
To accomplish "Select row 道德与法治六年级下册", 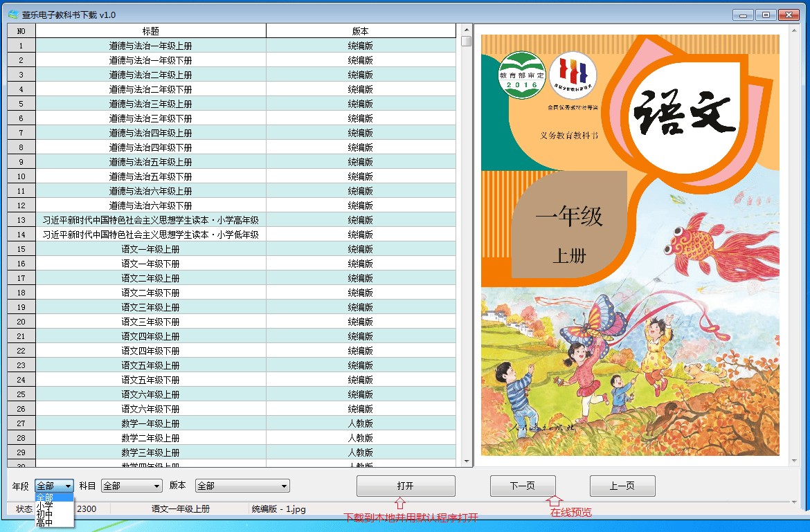I will (231, 205).
